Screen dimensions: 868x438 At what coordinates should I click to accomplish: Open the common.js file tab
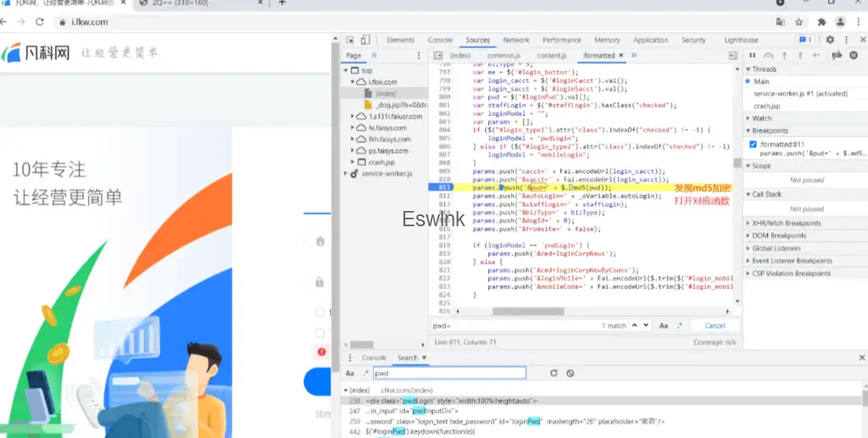tap(504, 55)
